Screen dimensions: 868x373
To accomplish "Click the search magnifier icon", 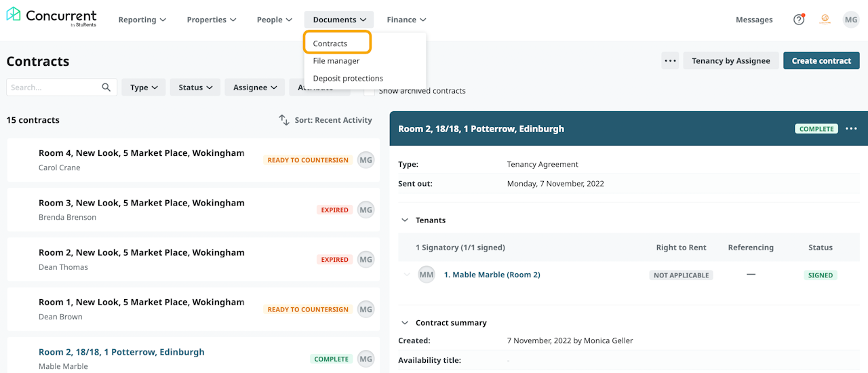I will (106, 87).
